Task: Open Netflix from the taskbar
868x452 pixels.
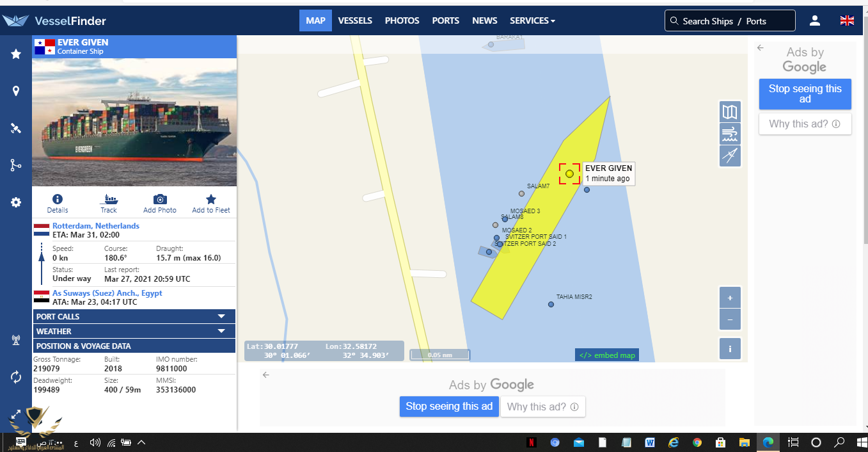Action: (x=532, y=442)
